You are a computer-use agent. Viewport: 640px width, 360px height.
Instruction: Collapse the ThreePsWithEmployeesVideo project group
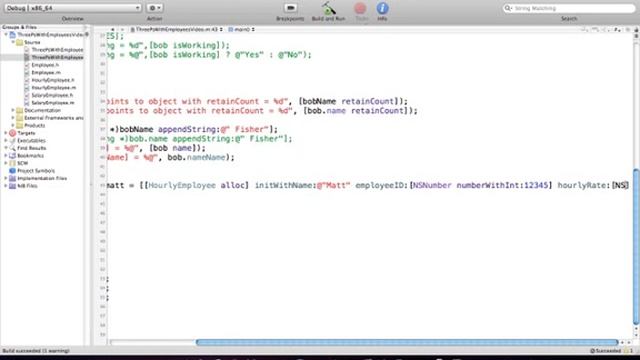(6, 35)
